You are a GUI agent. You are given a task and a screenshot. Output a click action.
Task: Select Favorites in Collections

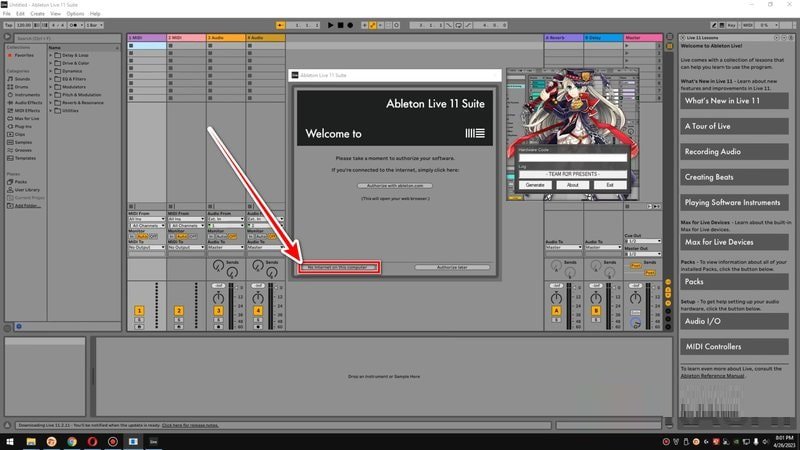pos(24,55)
